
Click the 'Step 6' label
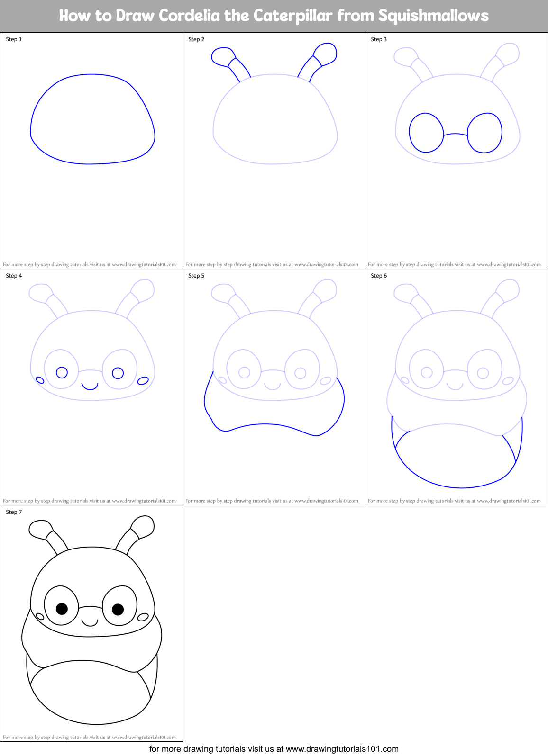pos(379,276)
